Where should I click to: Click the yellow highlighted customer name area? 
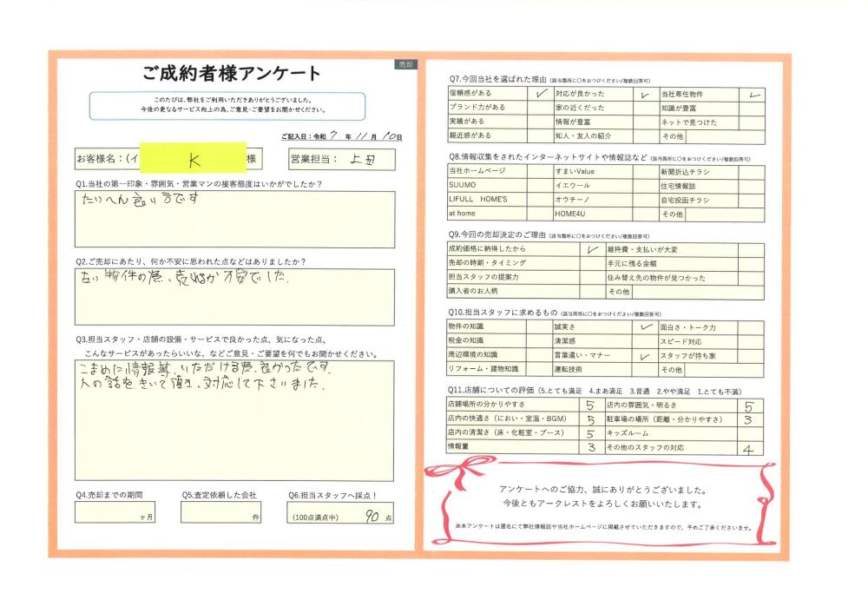193,160
